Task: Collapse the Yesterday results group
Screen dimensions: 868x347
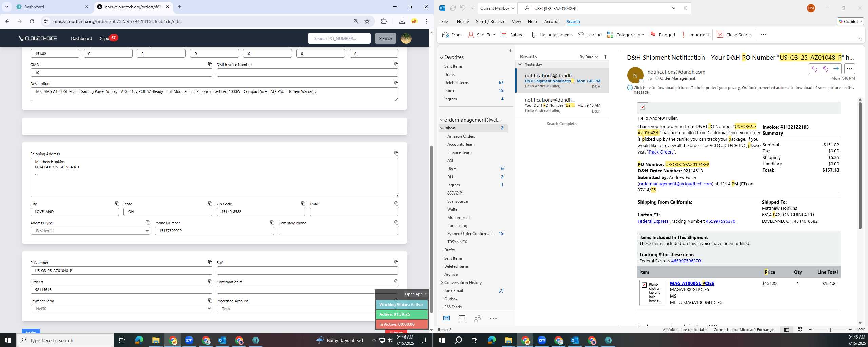Action: coord(520,64)
